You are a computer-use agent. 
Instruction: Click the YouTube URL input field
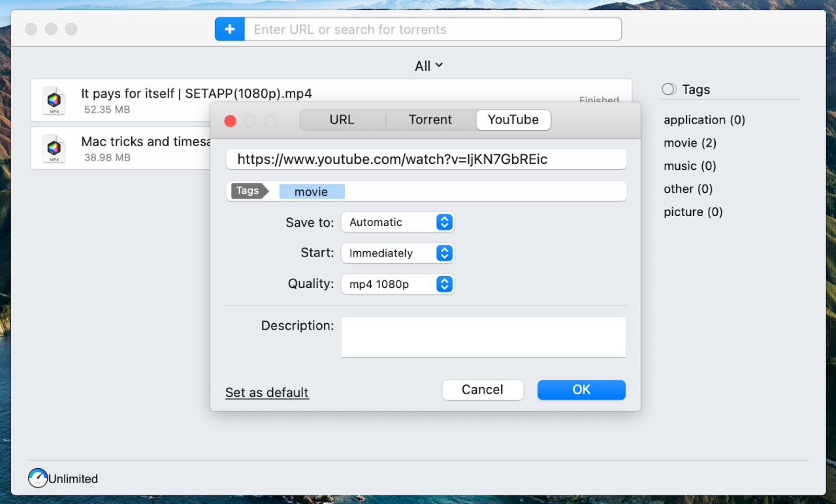point(426,159)
